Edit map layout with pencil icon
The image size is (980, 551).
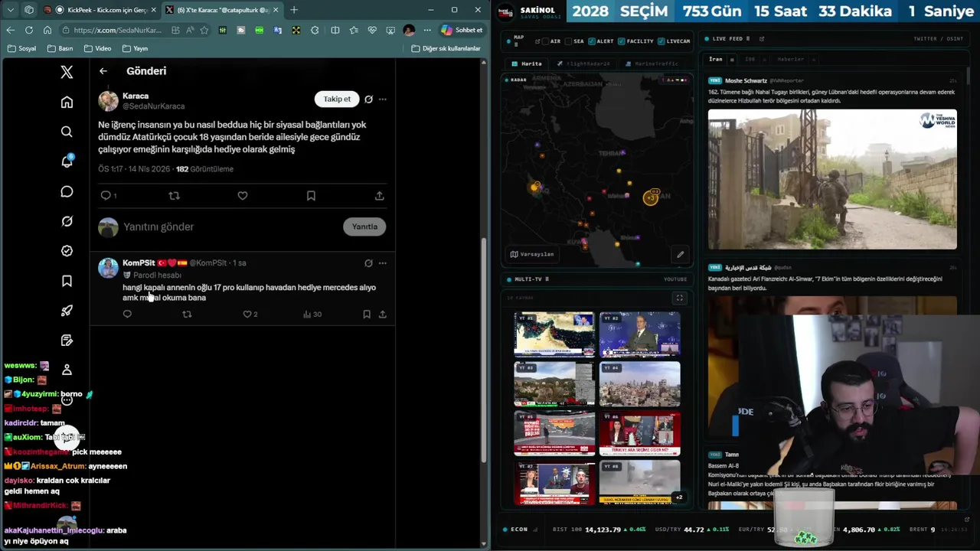(680, 254)
